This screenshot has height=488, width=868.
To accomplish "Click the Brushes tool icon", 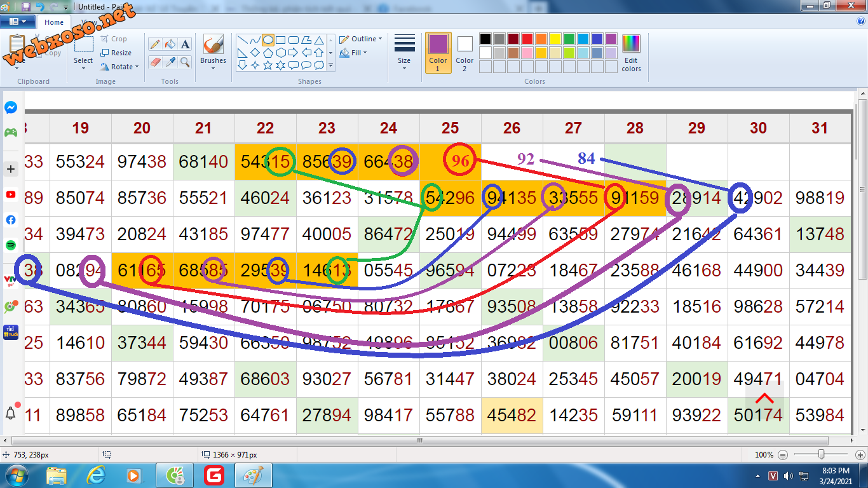I will point(213,44).
